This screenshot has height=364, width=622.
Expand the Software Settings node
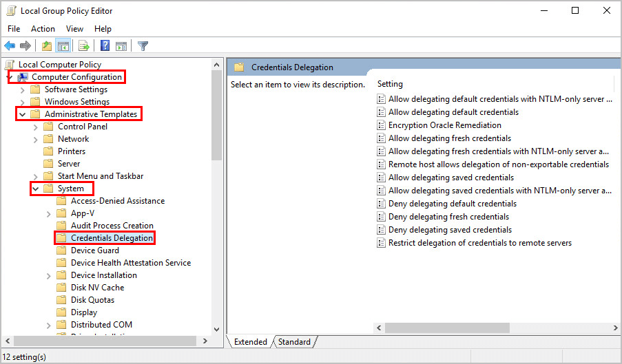point(23,89)
